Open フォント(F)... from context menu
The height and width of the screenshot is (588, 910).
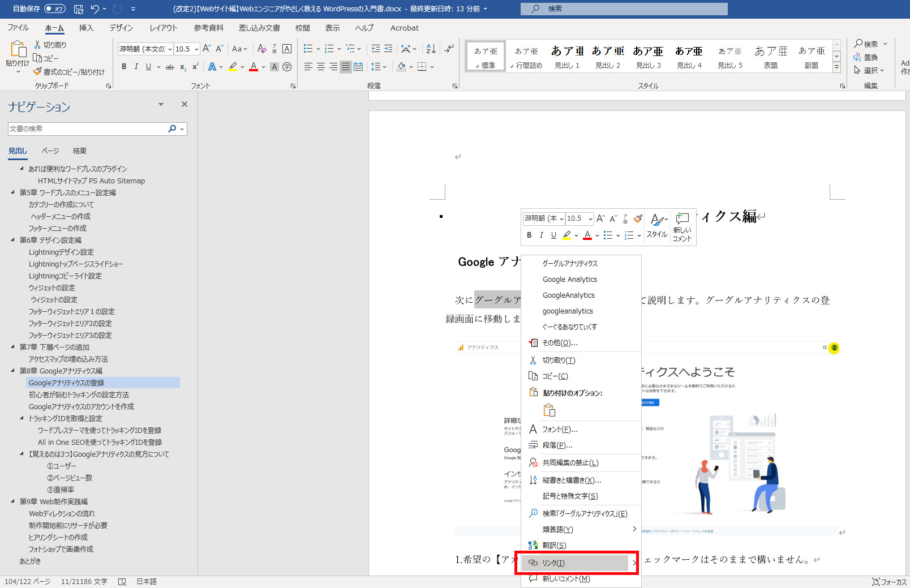pyautogui.click(x=581, y=429)
